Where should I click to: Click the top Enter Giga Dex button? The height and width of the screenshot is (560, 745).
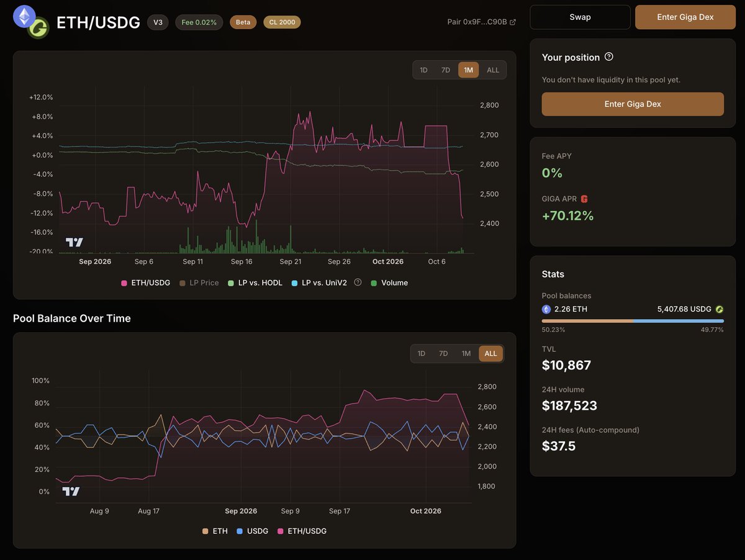[x=685, y=17]
